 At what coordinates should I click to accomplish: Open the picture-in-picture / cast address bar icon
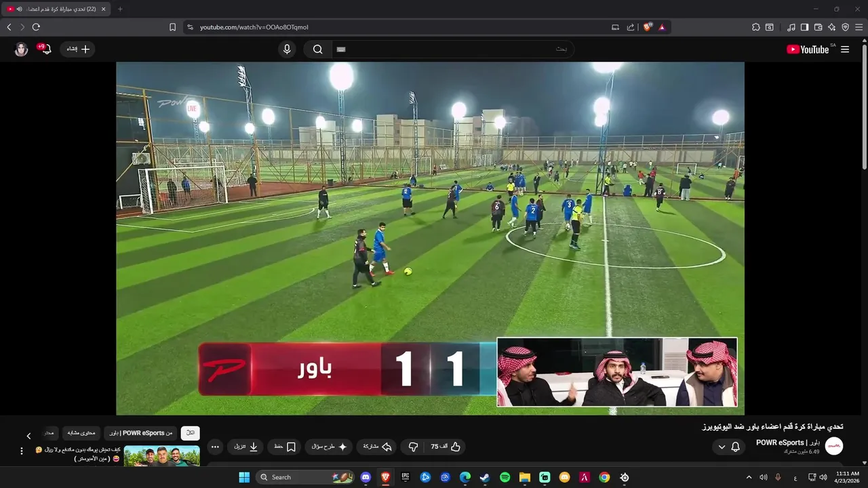[615, 27]
